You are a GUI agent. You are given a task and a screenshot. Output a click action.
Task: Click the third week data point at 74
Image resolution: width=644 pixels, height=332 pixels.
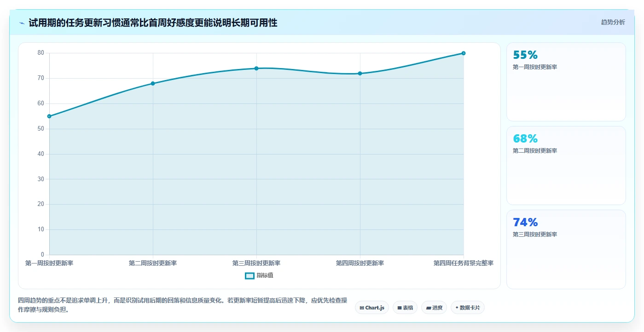click(x=256, y=69)
